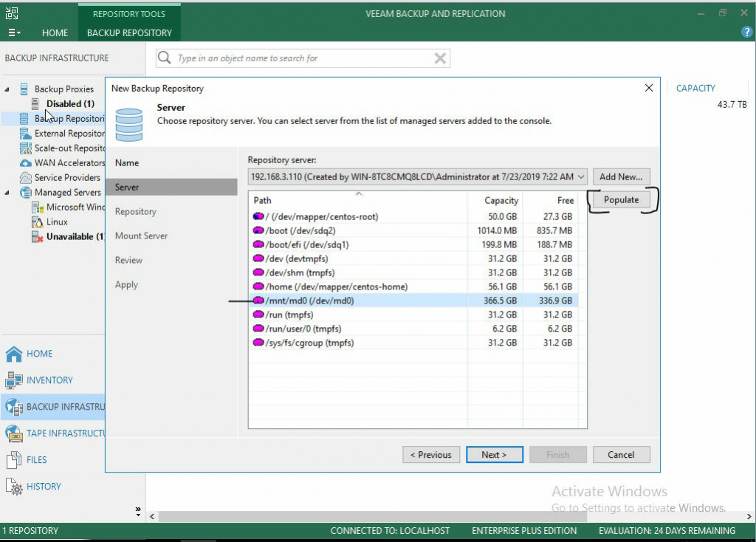This screenshot has height=542, width=756.
Task: Open the main hamburger menu
Action: point(14,32)
